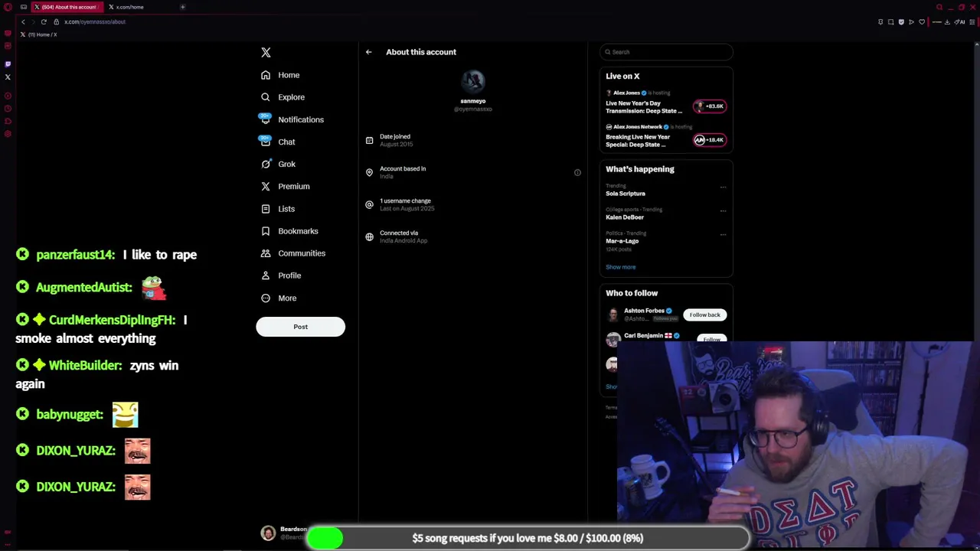
Task: Open Lists in the X navigation
Action: coord(277,208)
